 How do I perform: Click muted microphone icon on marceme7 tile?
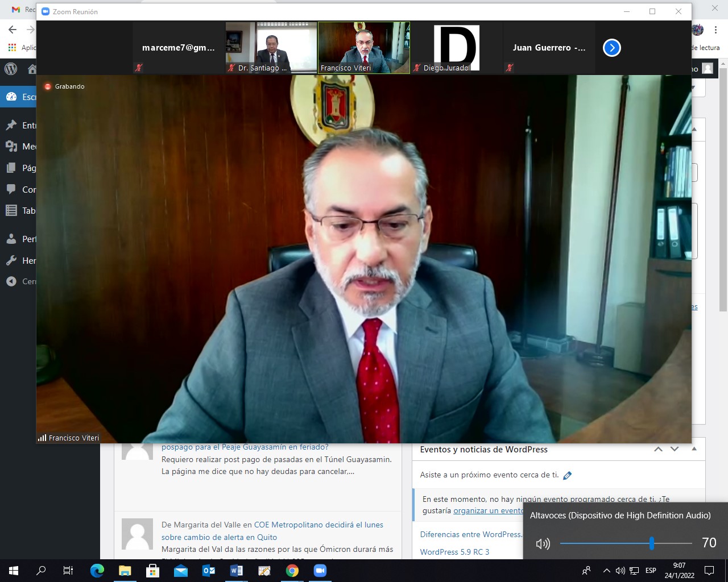(x=139, y=68)
